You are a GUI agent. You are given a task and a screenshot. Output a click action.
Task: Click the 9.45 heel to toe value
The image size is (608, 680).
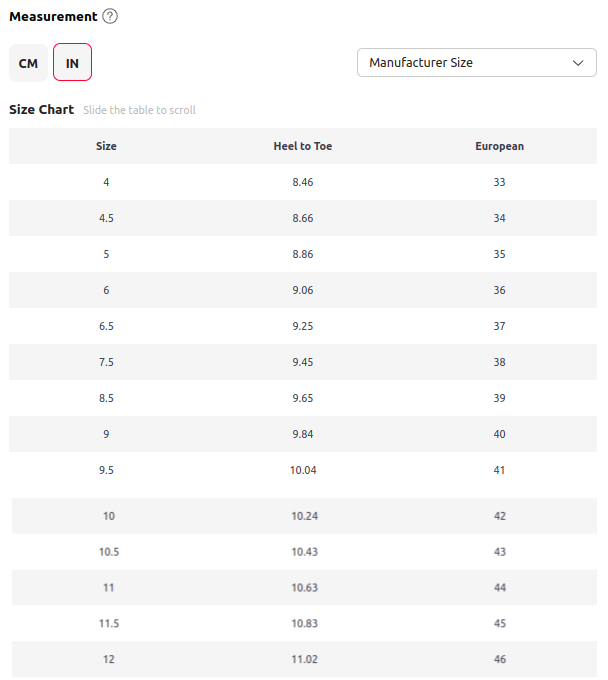[303, 362]
